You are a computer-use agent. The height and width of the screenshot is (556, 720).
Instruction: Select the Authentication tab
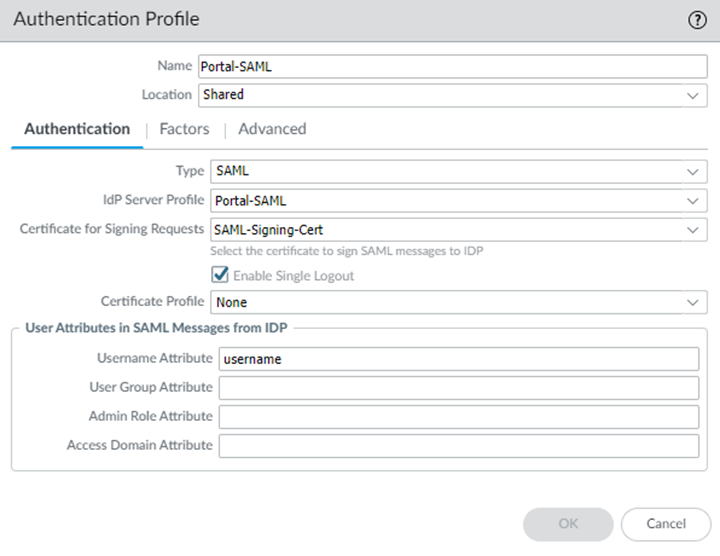(x=77, y=129)
